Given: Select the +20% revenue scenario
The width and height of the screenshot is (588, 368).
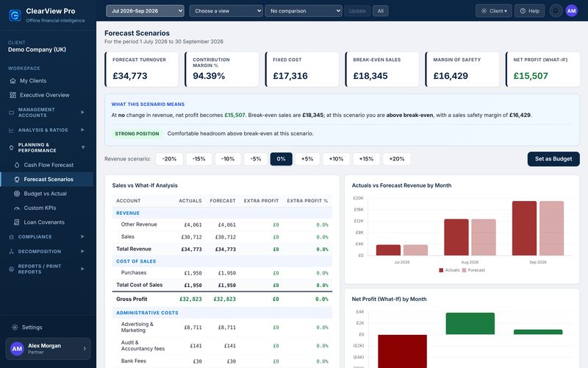Looking at the screenshot, I should point(397,159).
